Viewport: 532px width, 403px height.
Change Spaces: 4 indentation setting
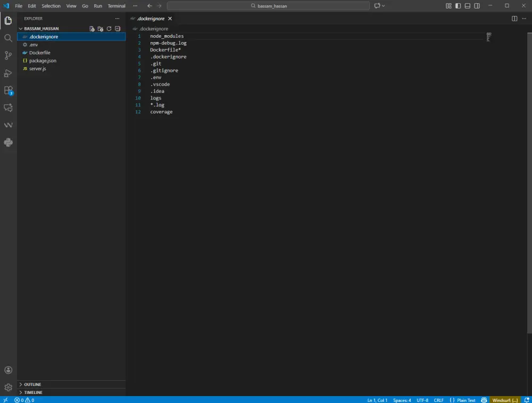[x=402, y=400]
